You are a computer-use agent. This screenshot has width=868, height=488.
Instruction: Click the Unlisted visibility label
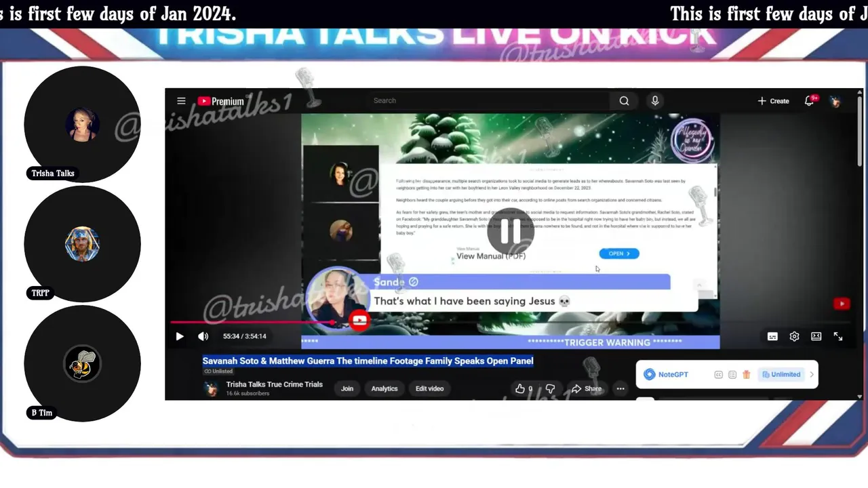click(218, 371)
